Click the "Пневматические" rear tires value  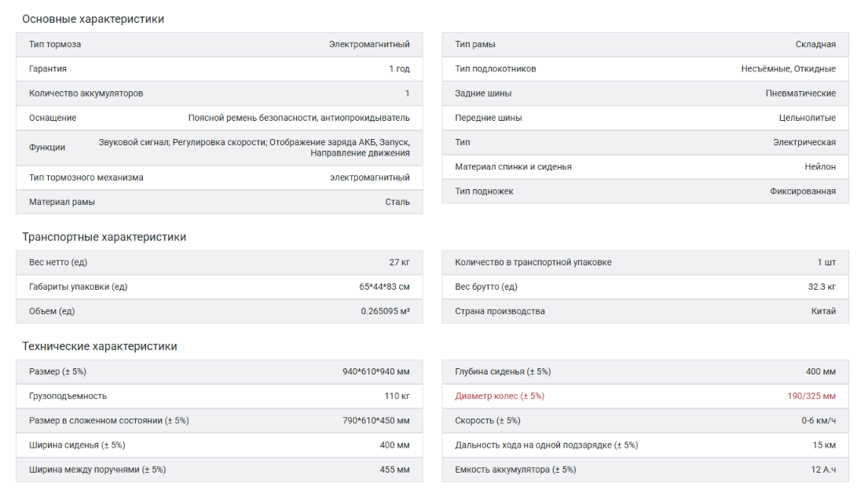click(800, 93)
